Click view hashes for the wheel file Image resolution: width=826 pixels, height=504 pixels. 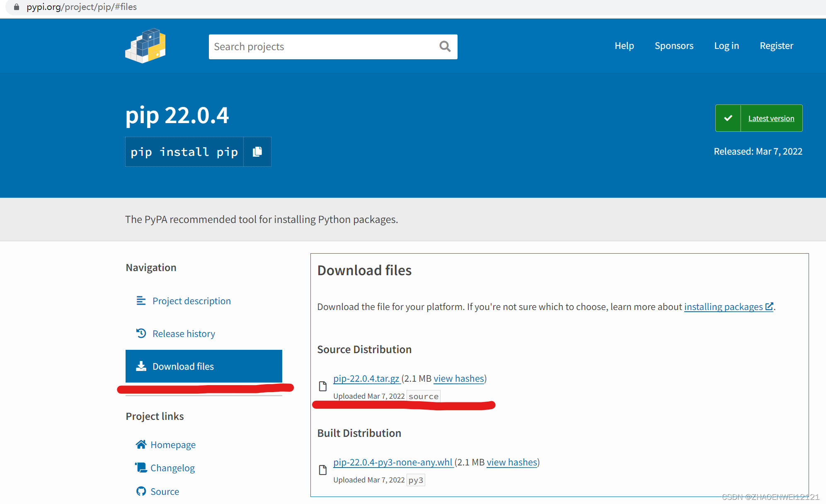point(512,462)
